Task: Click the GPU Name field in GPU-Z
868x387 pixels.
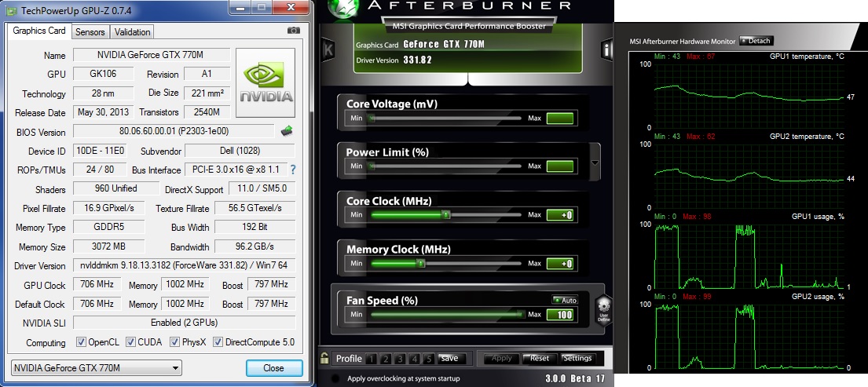Action: (x=151, y=55)
